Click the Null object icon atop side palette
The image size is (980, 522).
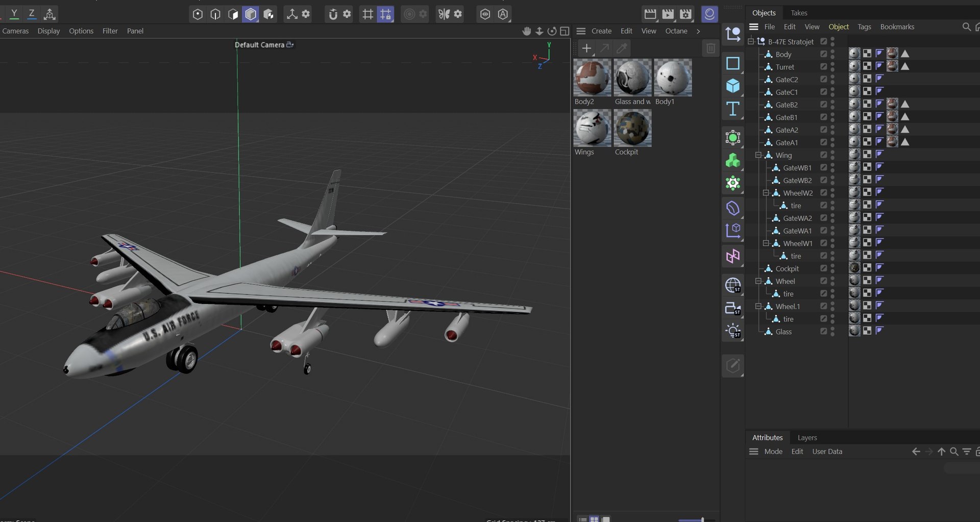(733, 34)
